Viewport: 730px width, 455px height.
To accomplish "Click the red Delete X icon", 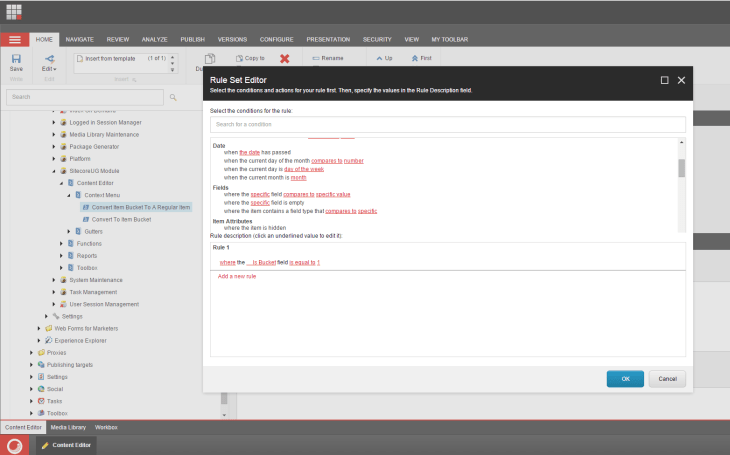I will pyautogui.click(x=285, y=59).
